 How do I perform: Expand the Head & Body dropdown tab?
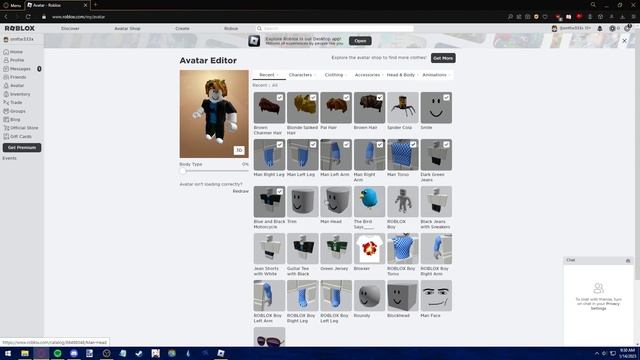pyautogui.click(x=402, y=75)
